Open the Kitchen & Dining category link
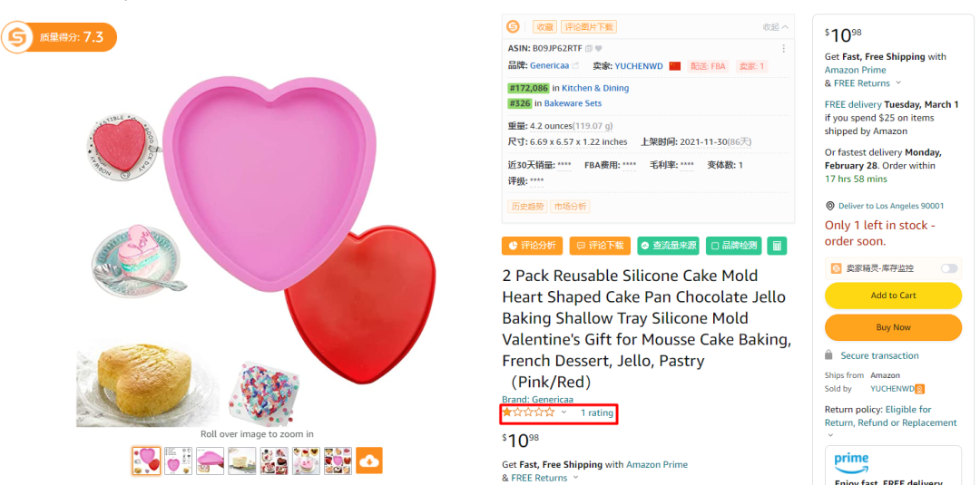Viewport: 980px width, 485px height. pyautogui.click(x=595, y=88)
